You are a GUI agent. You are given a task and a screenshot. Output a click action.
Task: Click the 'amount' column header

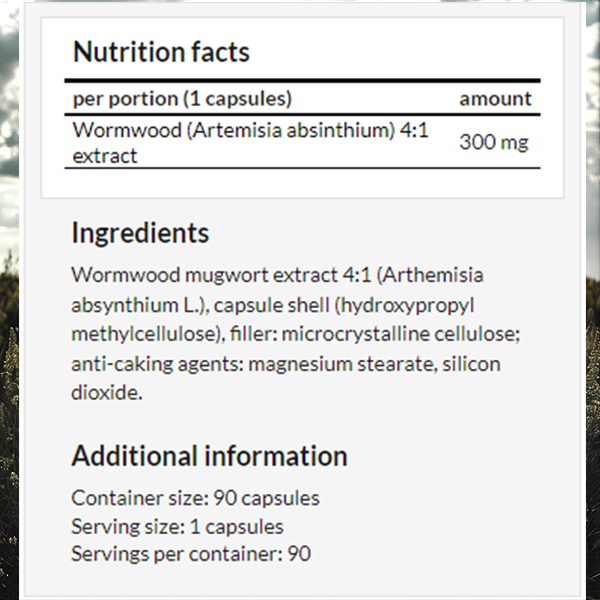(496, 99)
